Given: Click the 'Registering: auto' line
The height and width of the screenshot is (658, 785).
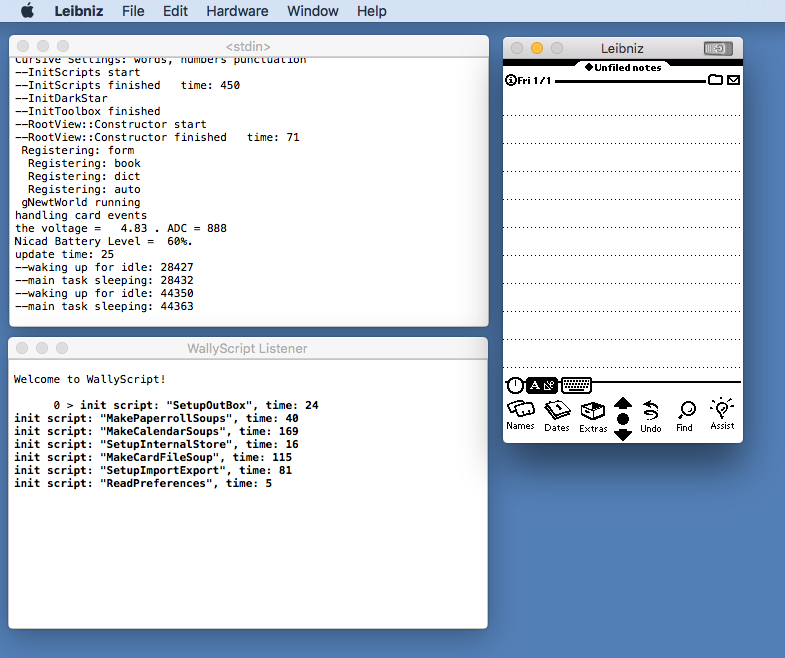Looking at the screenshot, I should (x=84, y=189).
